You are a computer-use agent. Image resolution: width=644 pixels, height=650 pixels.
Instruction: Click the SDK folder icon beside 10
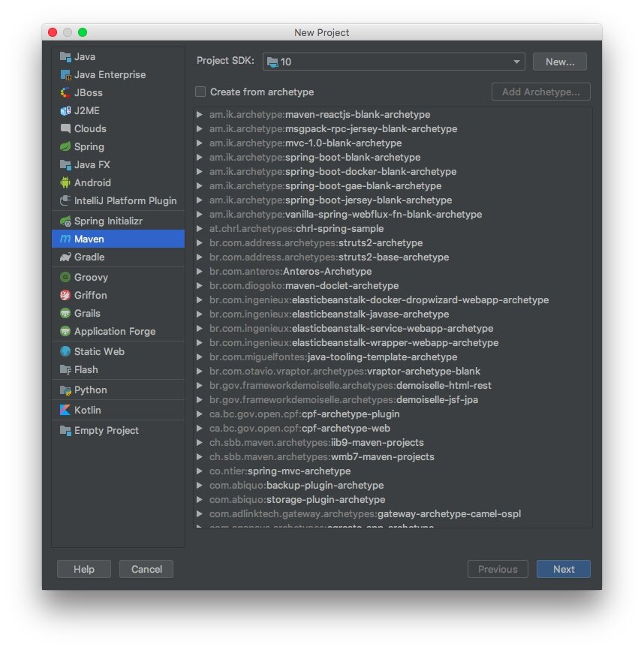tap(272, 62)
